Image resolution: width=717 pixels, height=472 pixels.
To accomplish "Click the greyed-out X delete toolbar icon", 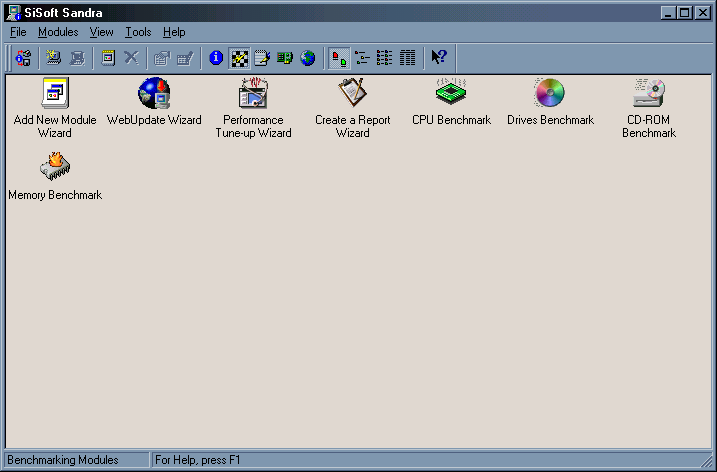I will pos(131,58).
